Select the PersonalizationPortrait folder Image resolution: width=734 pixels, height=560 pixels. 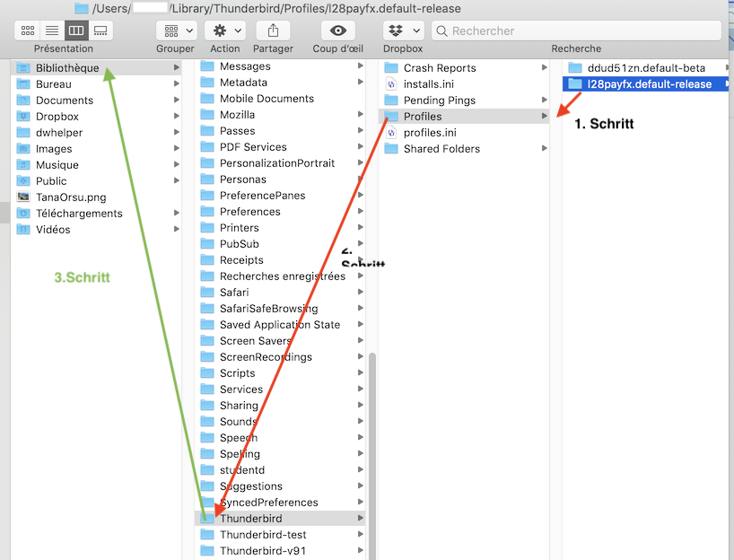tap(280, 163)
